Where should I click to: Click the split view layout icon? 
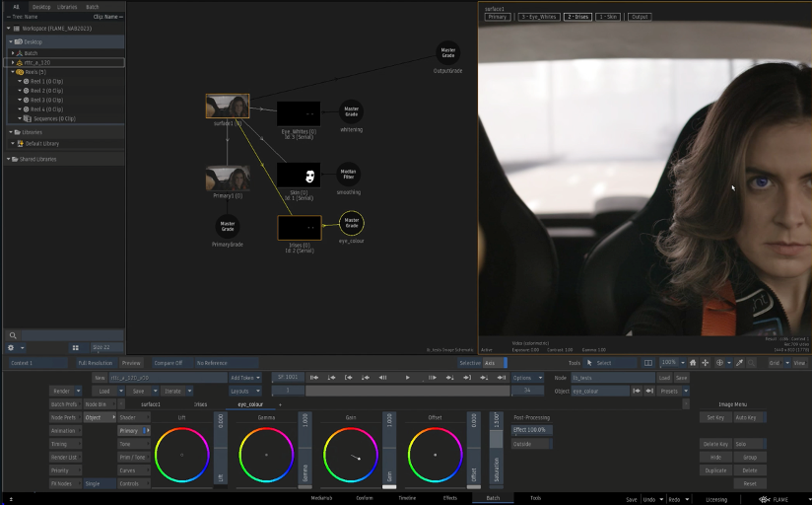[x=647, y=363]
